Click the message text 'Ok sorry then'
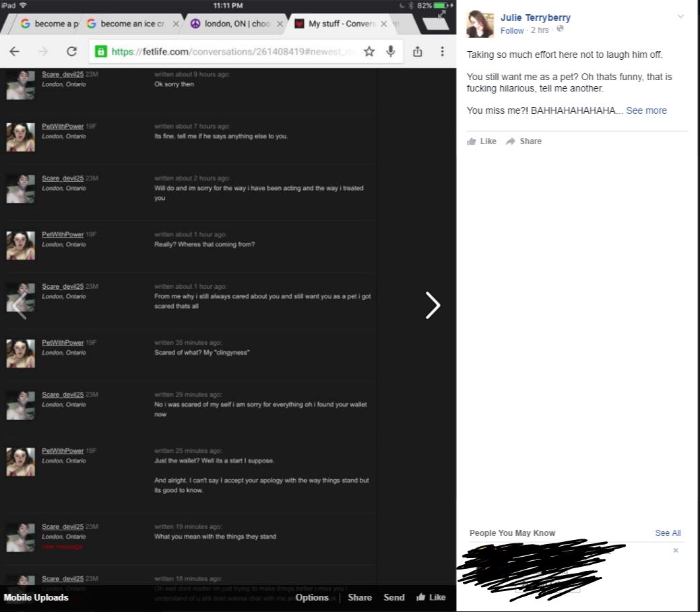The height and width of the screenshot is (612, 700). pyautogui.click(x=174, y=84)
